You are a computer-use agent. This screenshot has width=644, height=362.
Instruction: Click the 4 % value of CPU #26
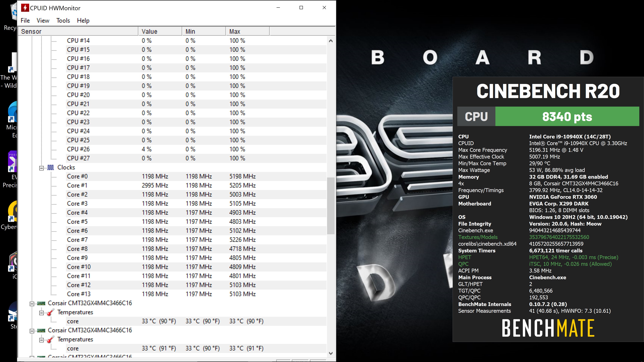coord(147,149)
